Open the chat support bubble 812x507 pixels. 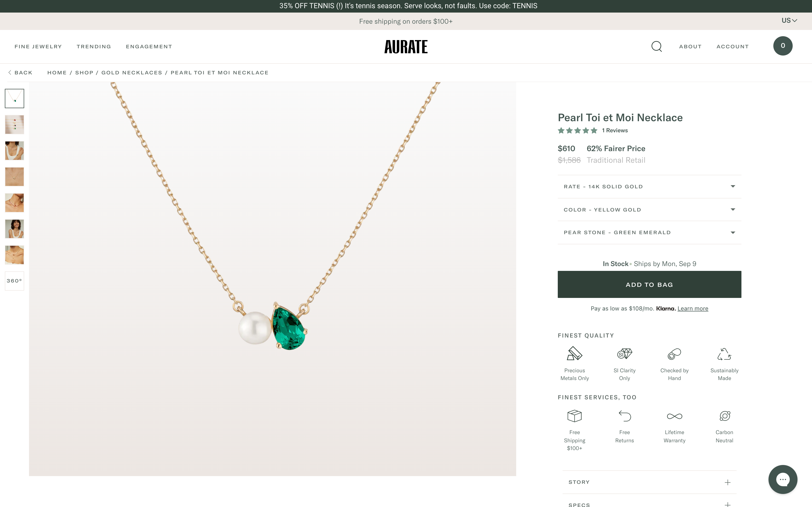point(783,479)
